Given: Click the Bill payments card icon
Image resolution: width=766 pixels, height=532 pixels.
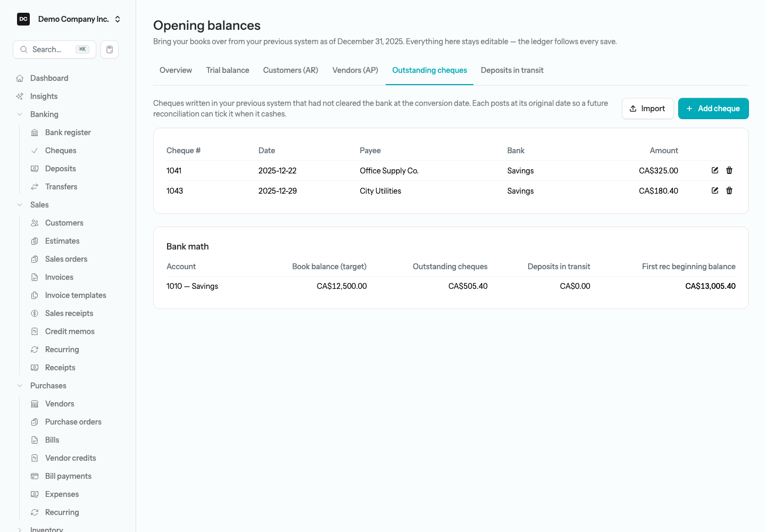Looking at the screenshot, I should coord(35,476).
